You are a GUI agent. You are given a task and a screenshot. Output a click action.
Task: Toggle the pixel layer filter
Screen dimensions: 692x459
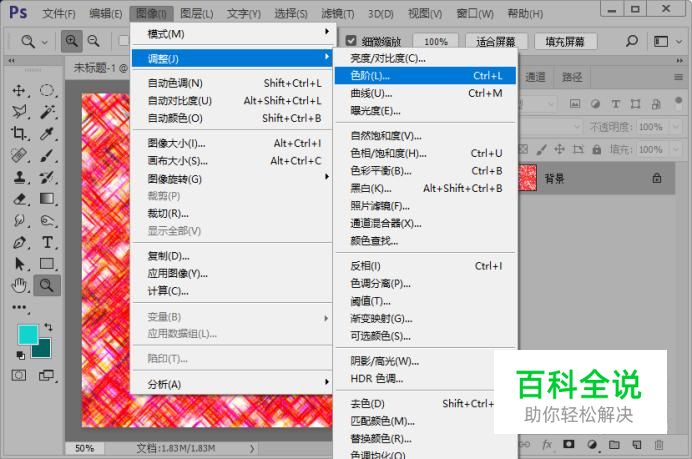pos(575,104)
